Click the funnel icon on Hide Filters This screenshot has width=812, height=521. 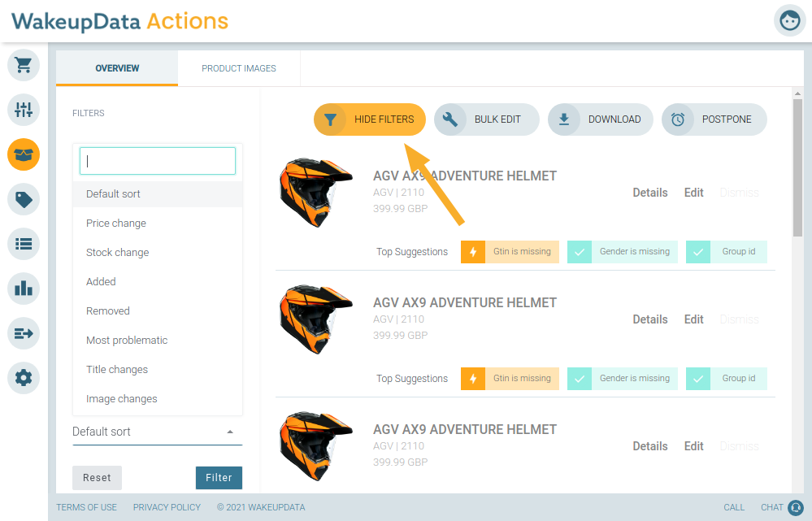pos(330,119)
